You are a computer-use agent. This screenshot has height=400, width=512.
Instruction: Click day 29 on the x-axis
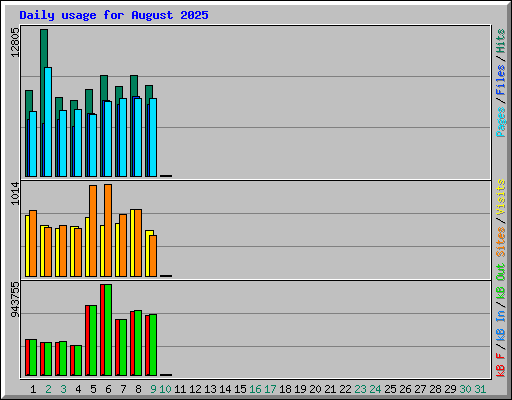(x=450, y=389)
